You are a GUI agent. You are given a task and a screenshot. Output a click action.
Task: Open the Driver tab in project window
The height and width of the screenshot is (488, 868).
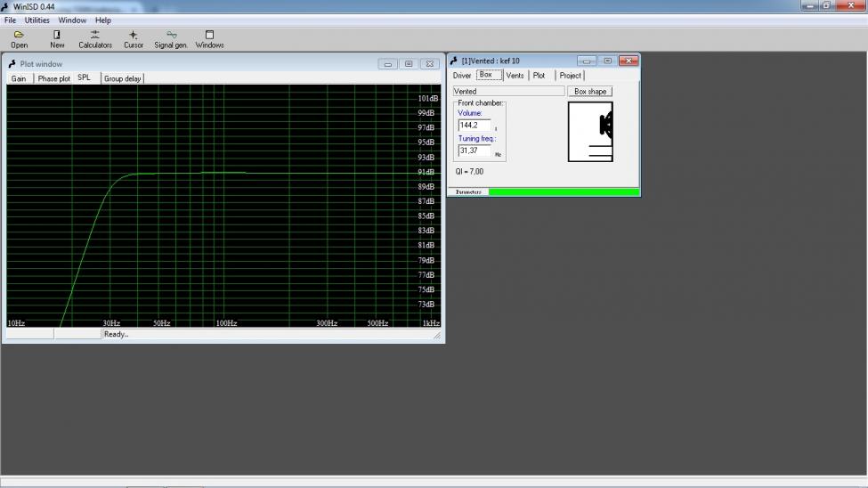462,76
